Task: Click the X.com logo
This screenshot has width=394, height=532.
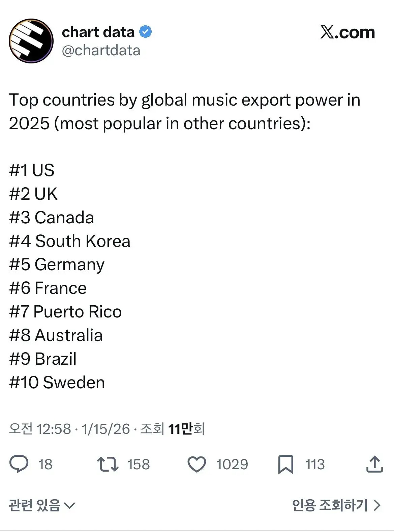Action: pos(347,32)
